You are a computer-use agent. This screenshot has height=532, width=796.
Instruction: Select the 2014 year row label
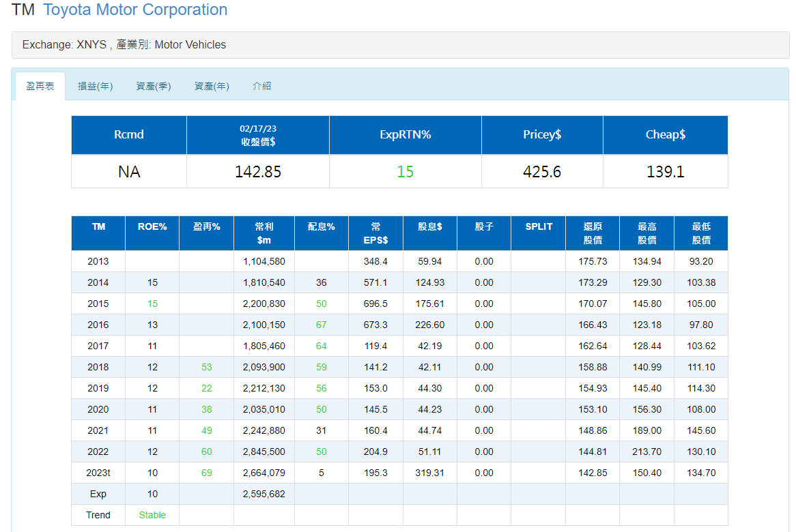point(98,282)
